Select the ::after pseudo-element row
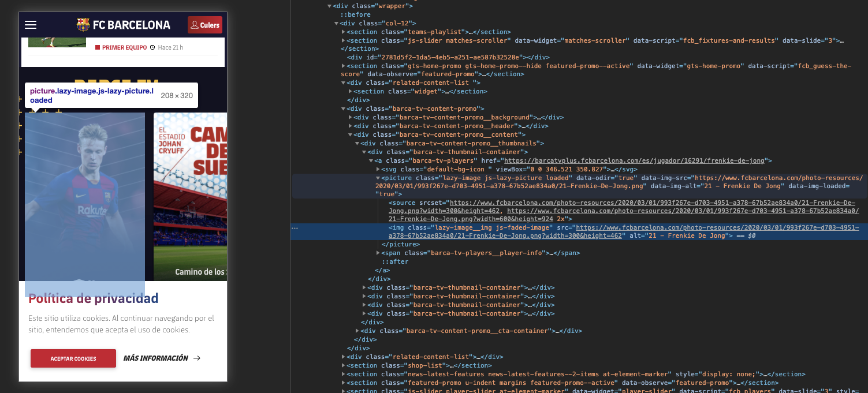Image resolution: width=868 pixels, height=393 pixels. (x=394, y=261)
